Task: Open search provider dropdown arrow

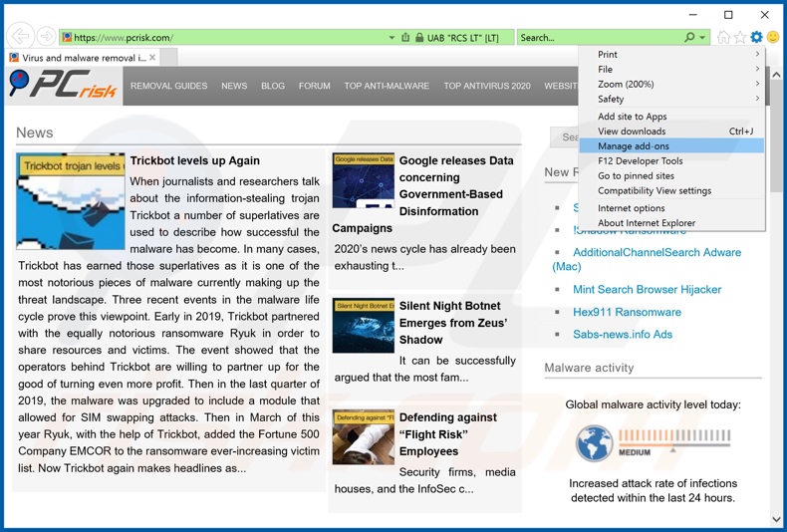Action: click(x=702, y=38)
